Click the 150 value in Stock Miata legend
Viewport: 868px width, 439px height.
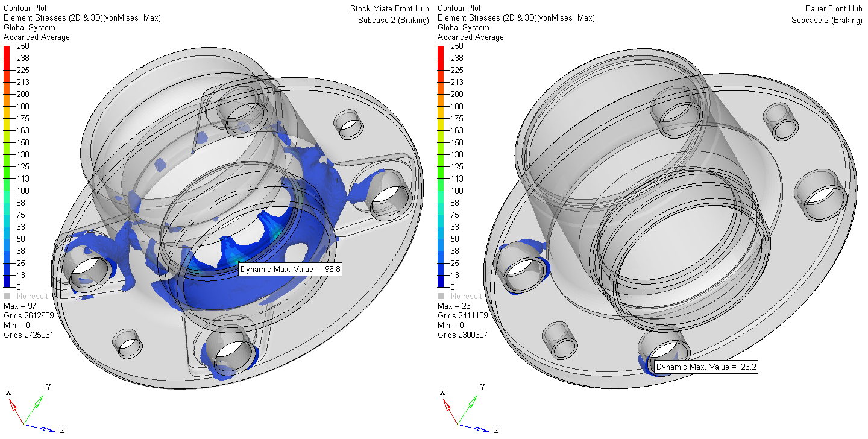coord(22,142)
